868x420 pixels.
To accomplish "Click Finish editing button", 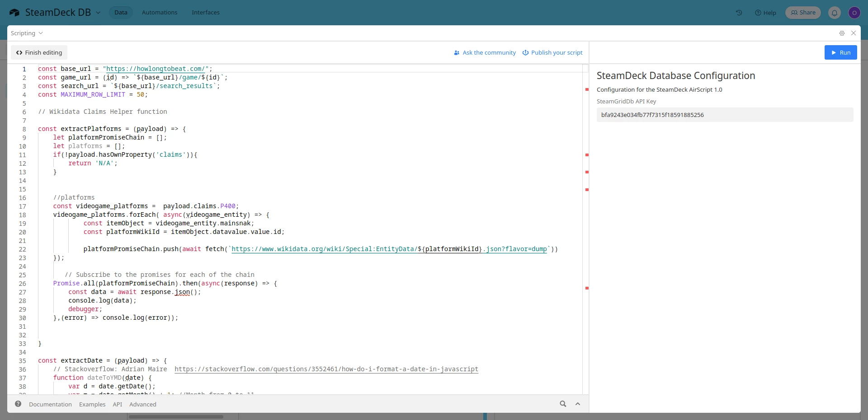I will (39, 52).
